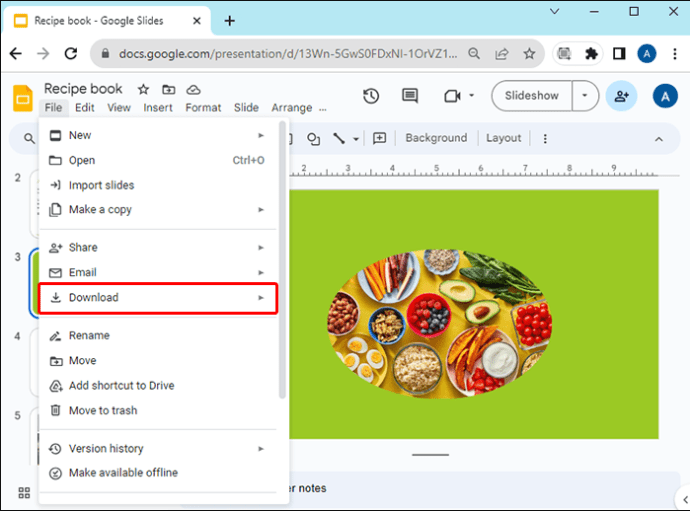Viewport: 690px width, 511px height.
Task: Open the Insert menu
Action: [x=158, y=107]
